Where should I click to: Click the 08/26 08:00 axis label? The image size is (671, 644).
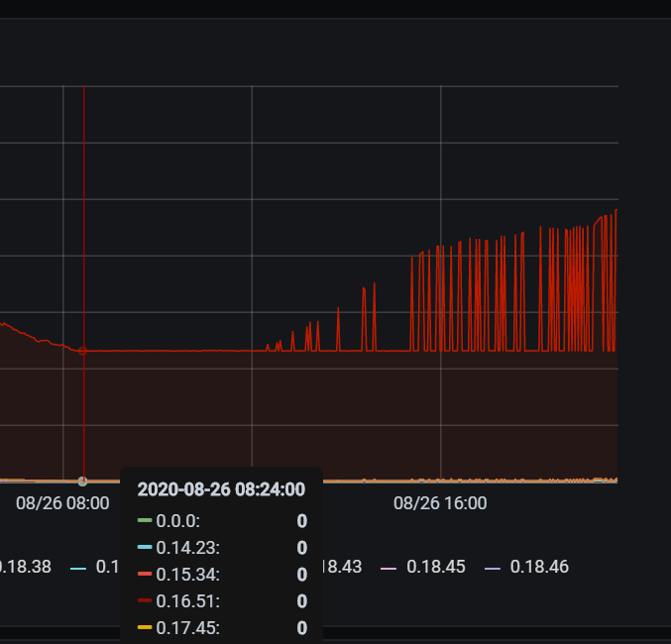(x=62, y=503)
